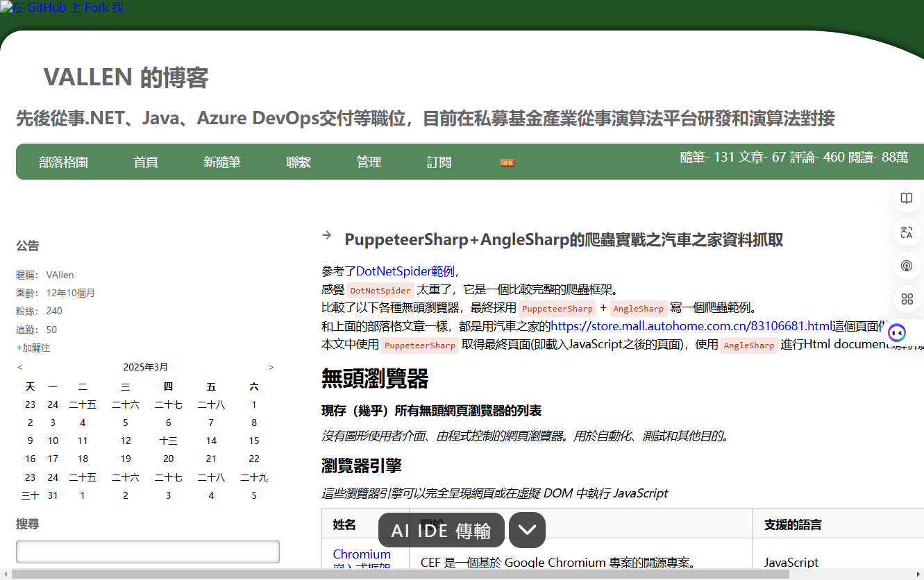Click the 文章- 67 stats text
924x580 pixels.
click(x=762, y=157)
